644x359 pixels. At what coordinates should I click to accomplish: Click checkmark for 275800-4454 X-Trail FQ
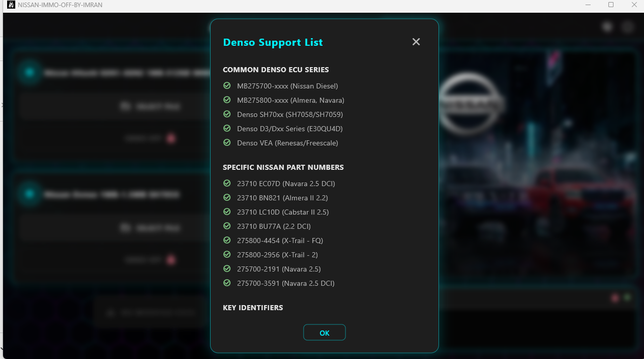(x=227, y=240)
